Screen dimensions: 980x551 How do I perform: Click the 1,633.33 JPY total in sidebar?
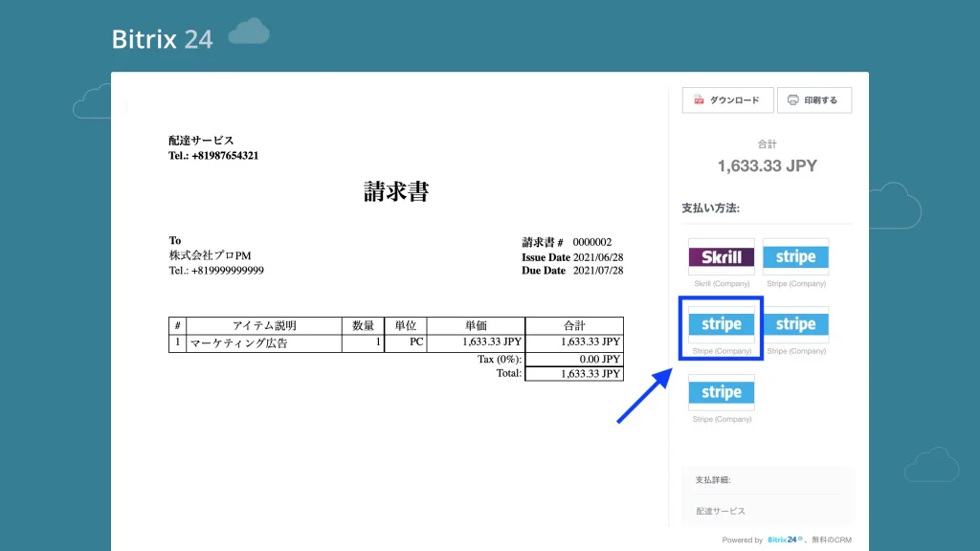tap(767, 165)
